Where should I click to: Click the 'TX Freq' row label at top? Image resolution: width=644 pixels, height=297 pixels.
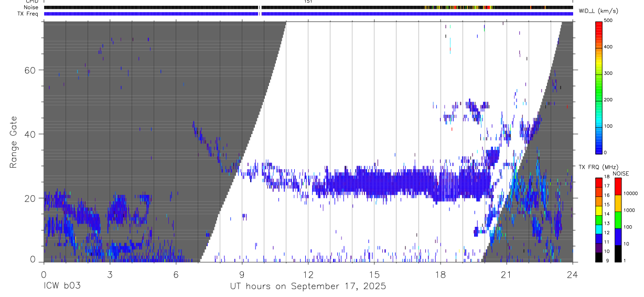[28, 14]
